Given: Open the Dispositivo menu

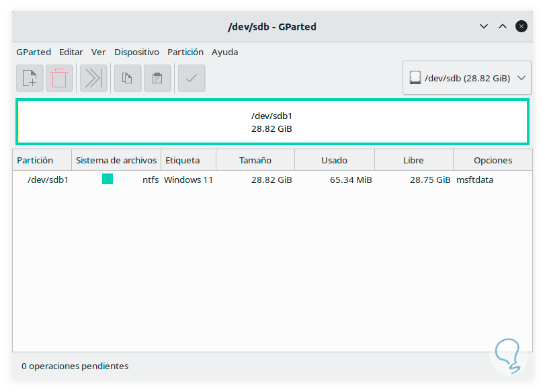Looking at the screenshot, I should [136, 52].
